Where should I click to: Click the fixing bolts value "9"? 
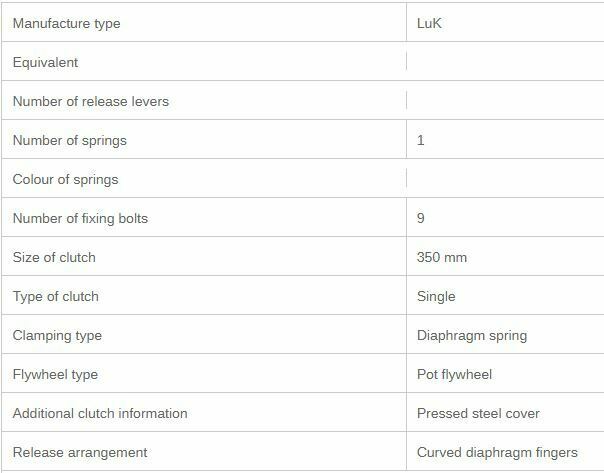point(421,218)
